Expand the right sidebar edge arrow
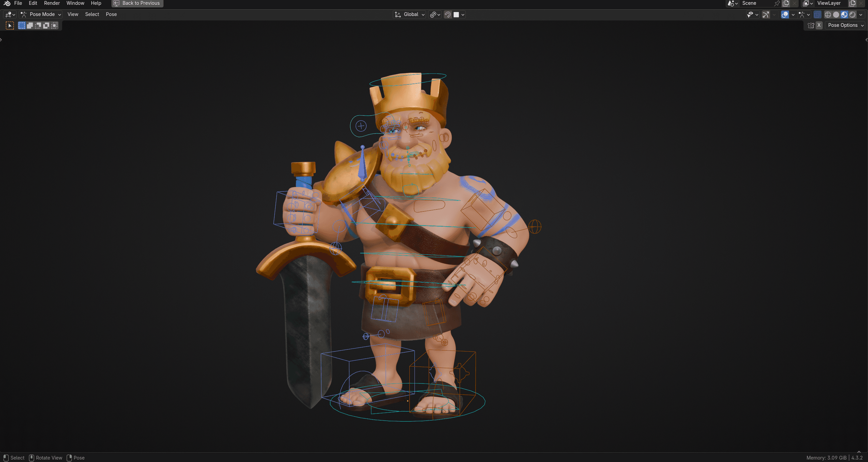The width and height of the screenshot is (868, 462). (867, 40)
